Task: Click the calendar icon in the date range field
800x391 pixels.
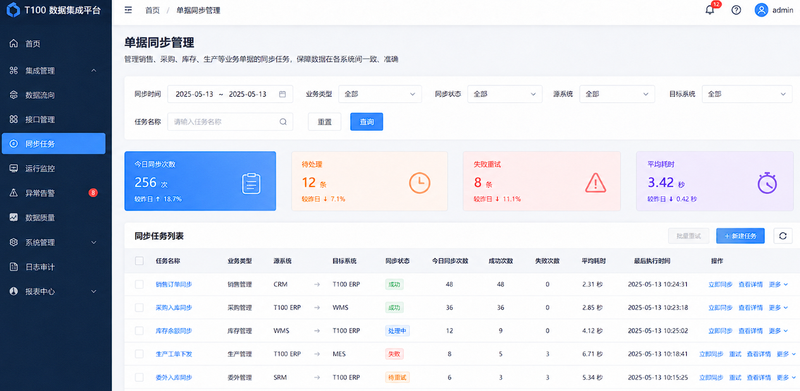Action: (282, 94)
